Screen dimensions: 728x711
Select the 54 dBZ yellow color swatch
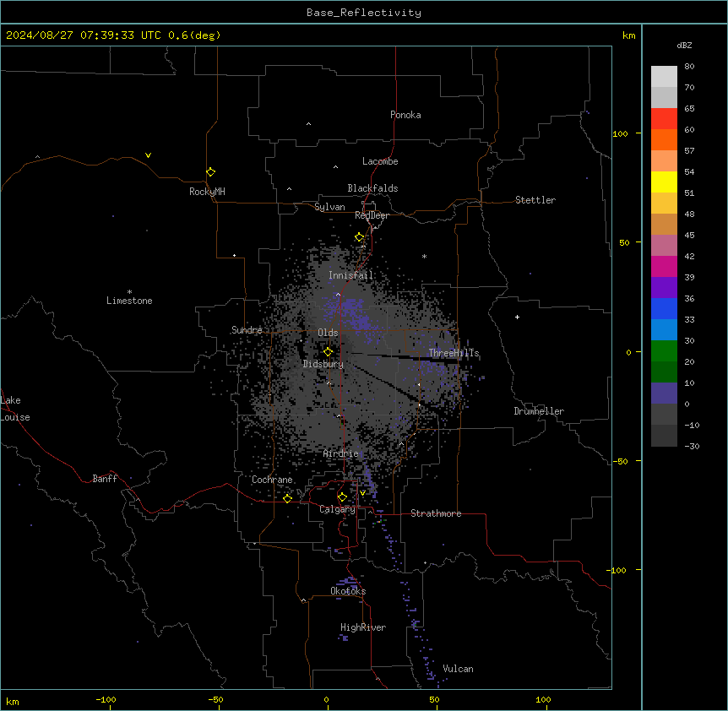[x=664, y=182]
